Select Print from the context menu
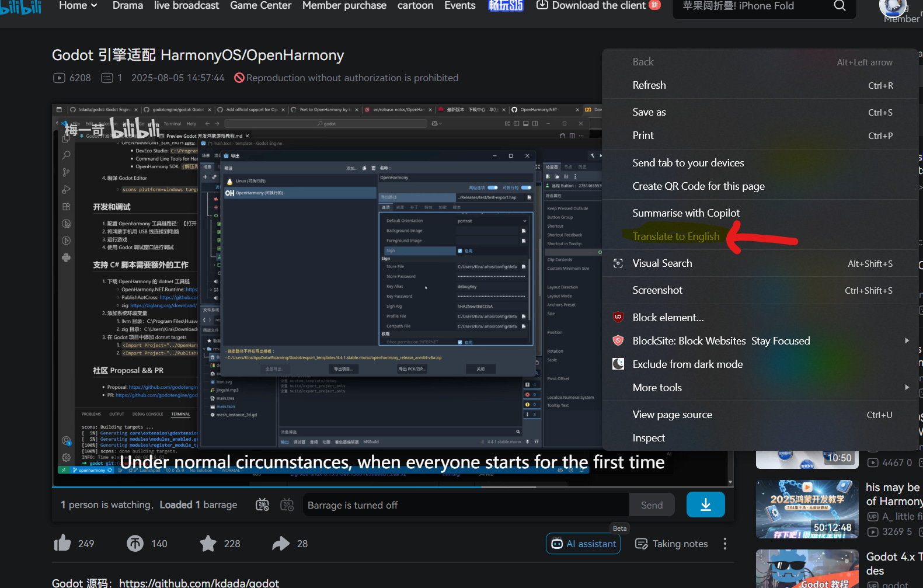Screen dimensions: 923x588 (x=760, y=135)
